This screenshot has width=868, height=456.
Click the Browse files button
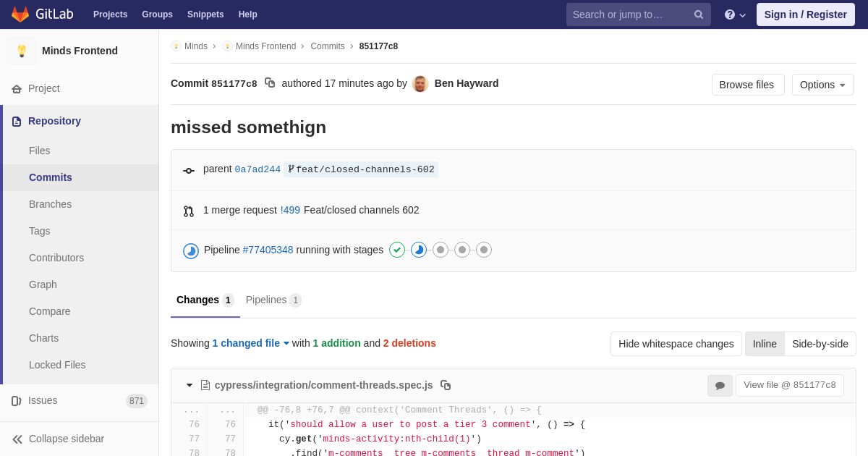(x=748, y=85)
